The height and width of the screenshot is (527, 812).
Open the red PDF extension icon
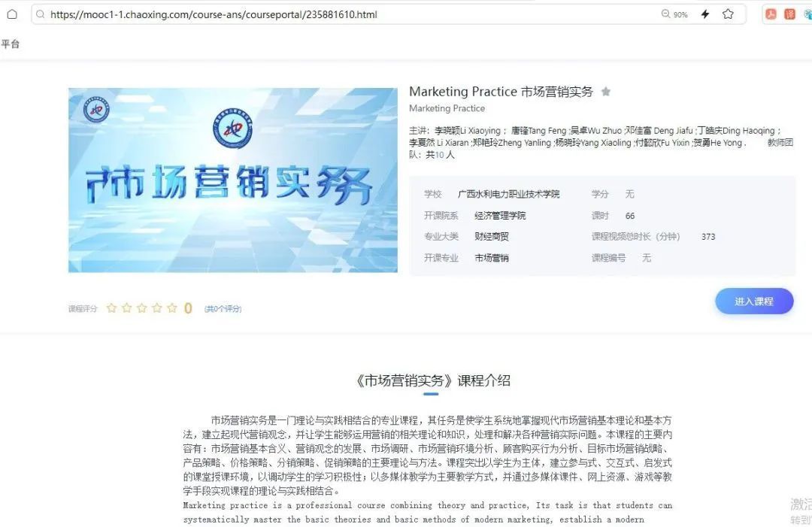(771, 14)
